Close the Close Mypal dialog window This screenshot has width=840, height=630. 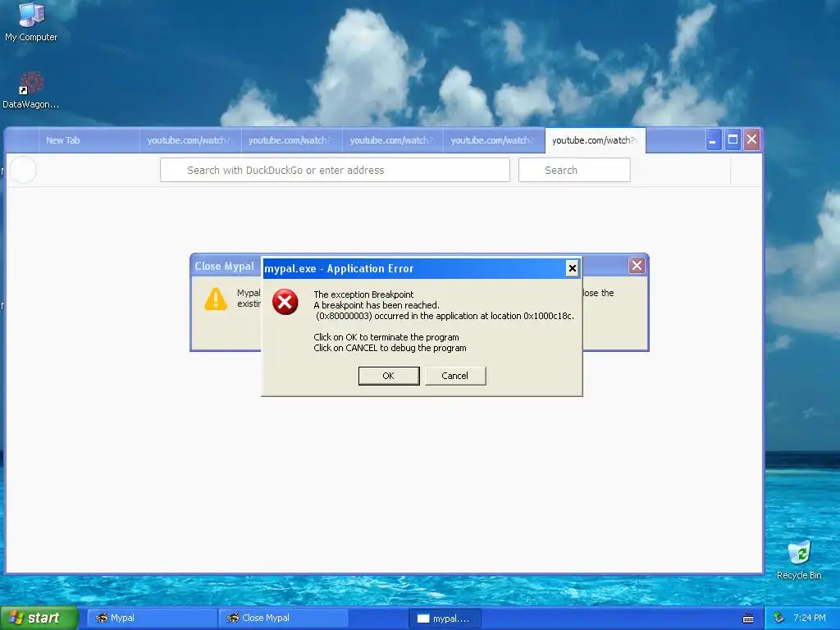point(637,265)
